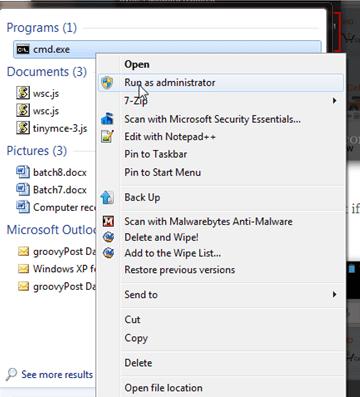Click the Computer rec document icon
Screen dimensions: 360x397
[23, 207]
